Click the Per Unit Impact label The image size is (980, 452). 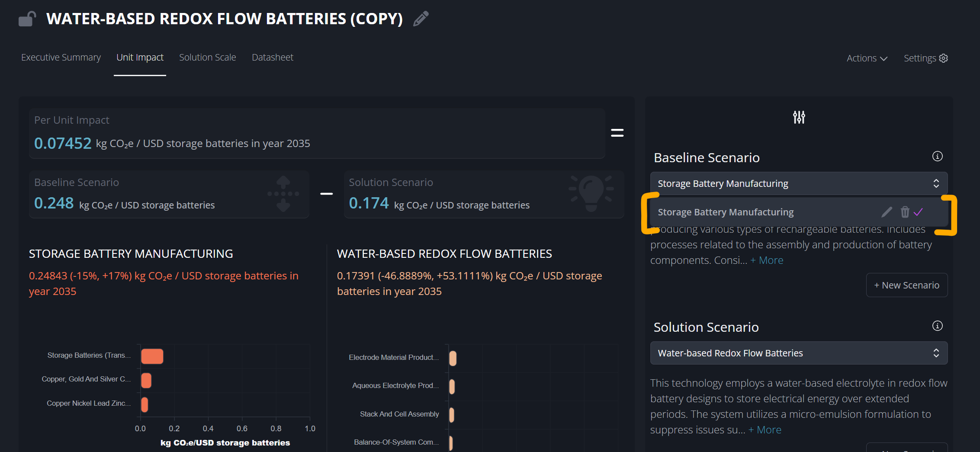pyautogui.click(x=72, y=120)
